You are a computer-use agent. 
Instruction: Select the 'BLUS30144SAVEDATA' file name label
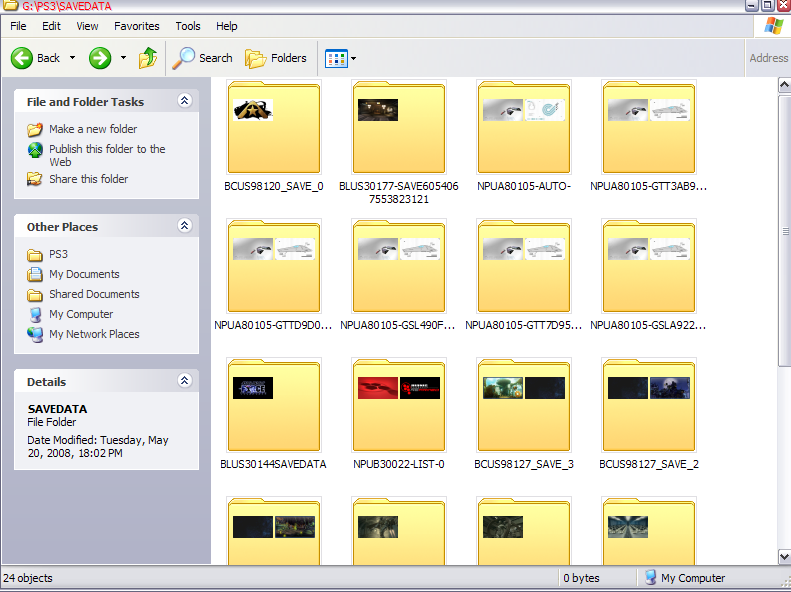[x=273, y=464]
